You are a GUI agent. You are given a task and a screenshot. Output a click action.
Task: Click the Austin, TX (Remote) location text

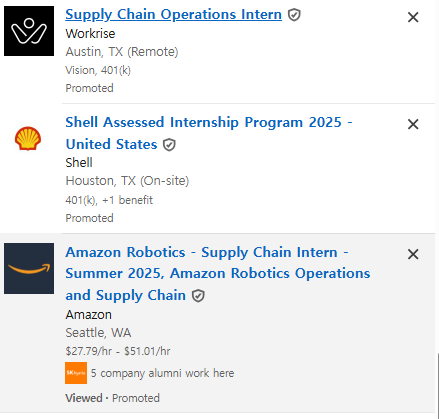pos(122,52)
